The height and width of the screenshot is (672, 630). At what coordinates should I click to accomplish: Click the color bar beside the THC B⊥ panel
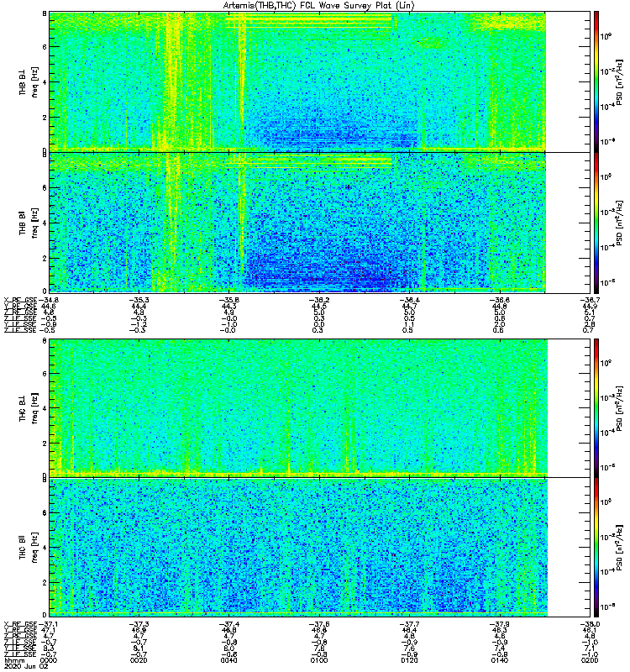click(596, 407)
